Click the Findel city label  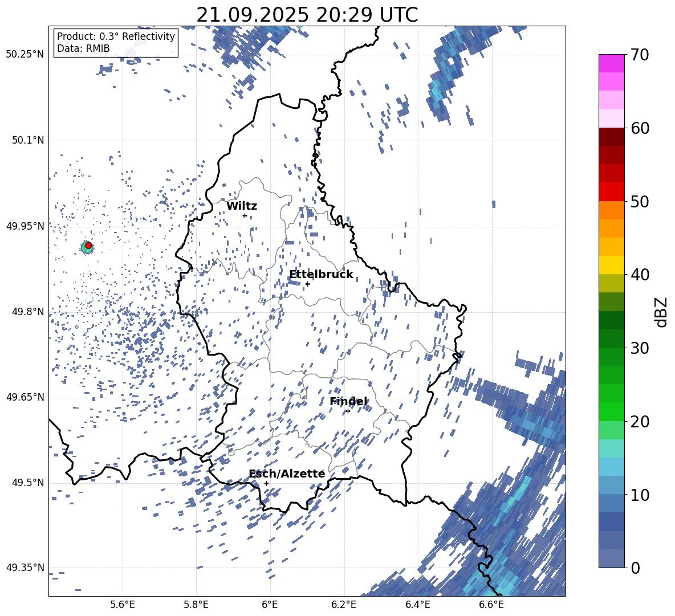[348, 402]
